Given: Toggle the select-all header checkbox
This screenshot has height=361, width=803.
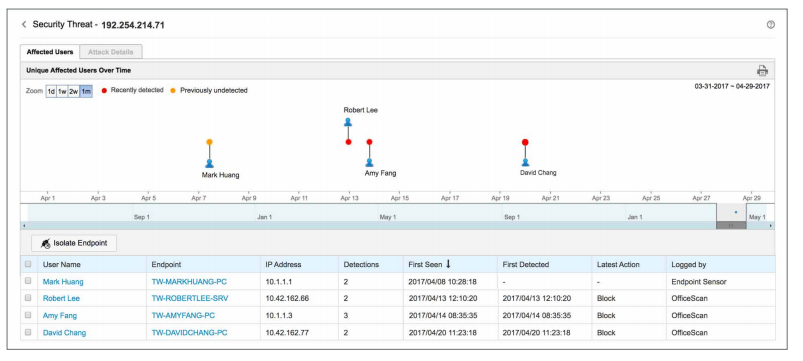Looking at the screenshot, I should [28, 264].
